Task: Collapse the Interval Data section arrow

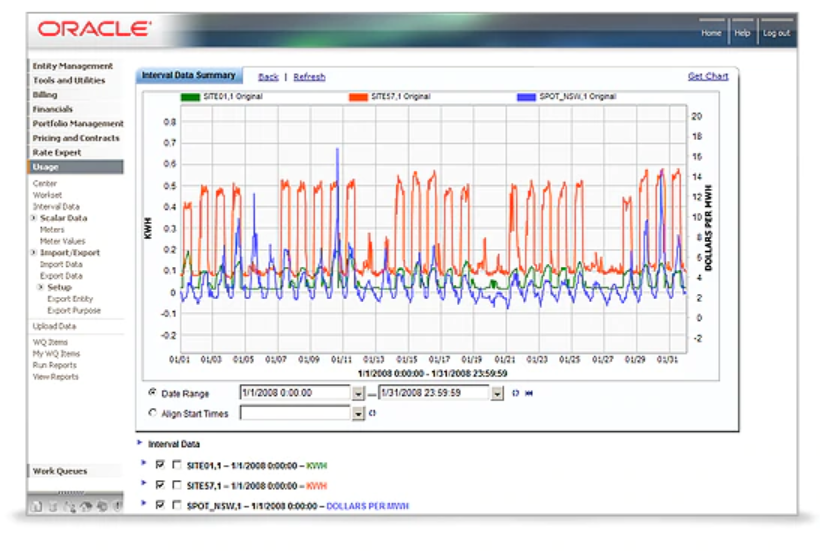Action: click(140, 442)
